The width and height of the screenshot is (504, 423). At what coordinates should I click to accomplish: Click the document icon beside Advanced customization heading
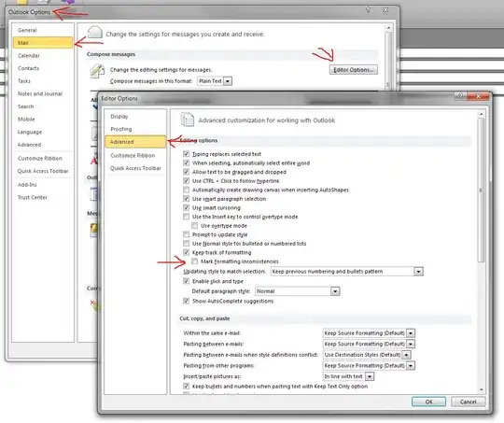coord(188,120)
